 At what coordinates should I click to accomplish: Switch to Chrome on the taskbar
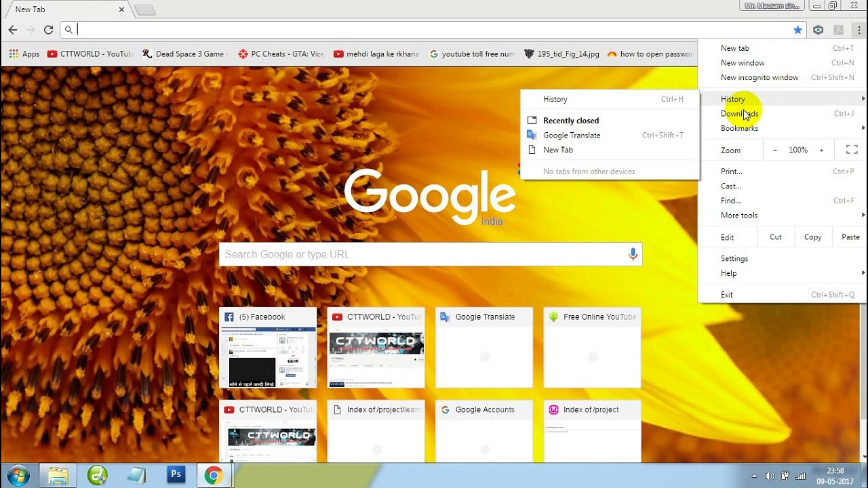pyautogui.click(x=214, y=475)
